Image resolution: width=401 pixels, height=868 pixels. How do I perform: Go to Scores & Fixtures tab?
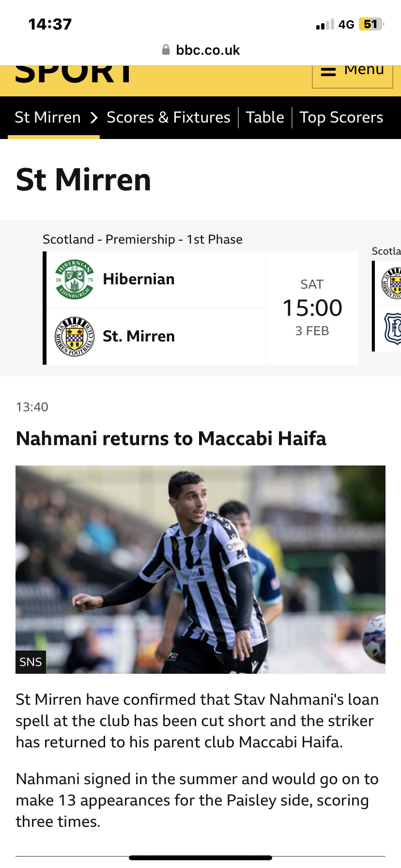tap(168, 118)
